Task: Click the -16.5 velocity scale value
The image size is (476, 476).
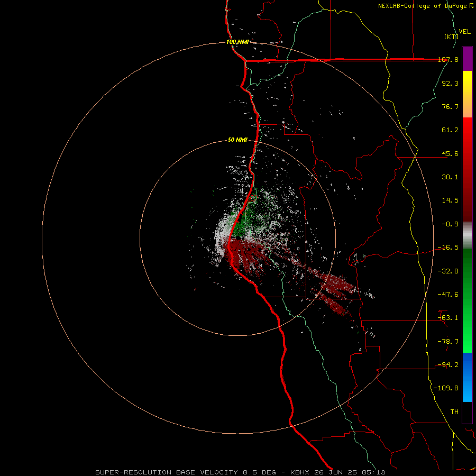Action: click(448, 248)
